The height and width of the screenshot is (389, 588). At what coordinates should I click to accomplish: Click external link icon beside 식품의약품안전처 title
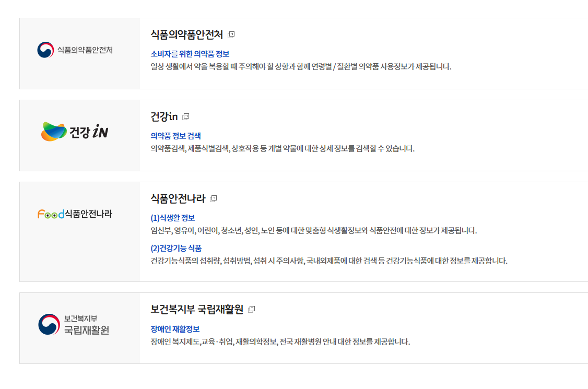[x=231, y=34]
